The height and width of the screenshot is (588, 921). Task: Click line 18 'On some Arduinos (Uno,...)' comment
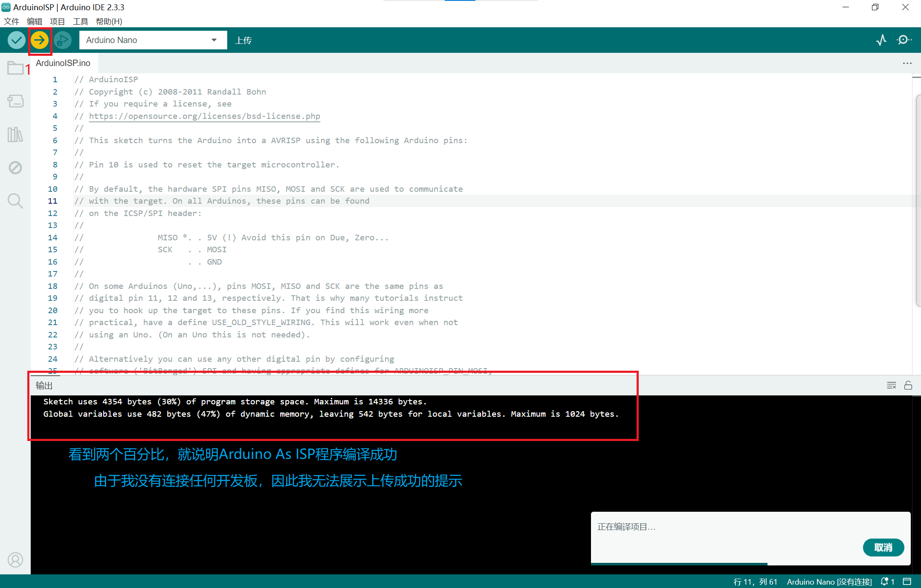(x=259, y=286)
